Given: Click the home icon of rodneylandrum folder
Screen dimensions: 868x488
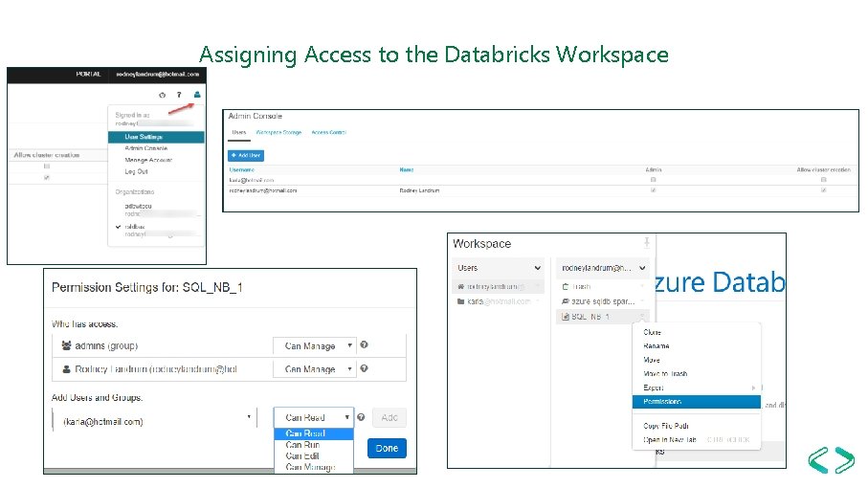Looking at the screenshot, I should pos(460,287).
